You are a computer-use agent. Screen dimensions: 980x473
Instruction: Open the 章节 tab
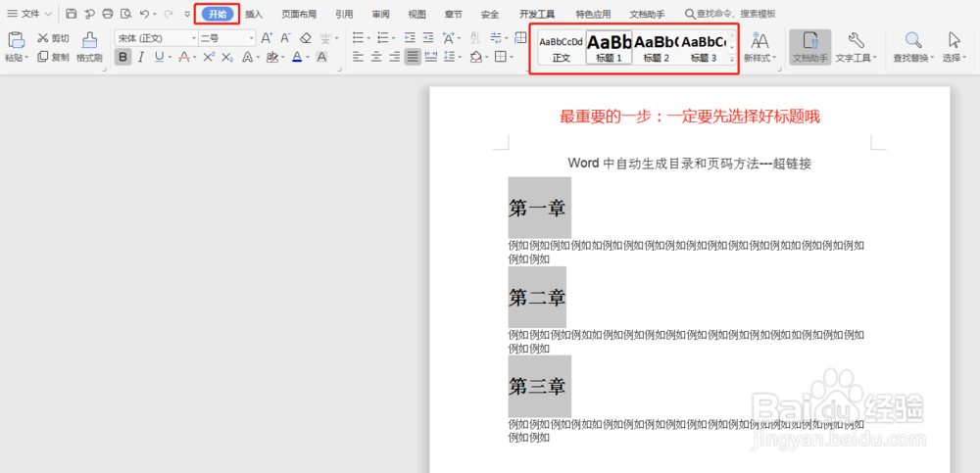coord(454,14)
